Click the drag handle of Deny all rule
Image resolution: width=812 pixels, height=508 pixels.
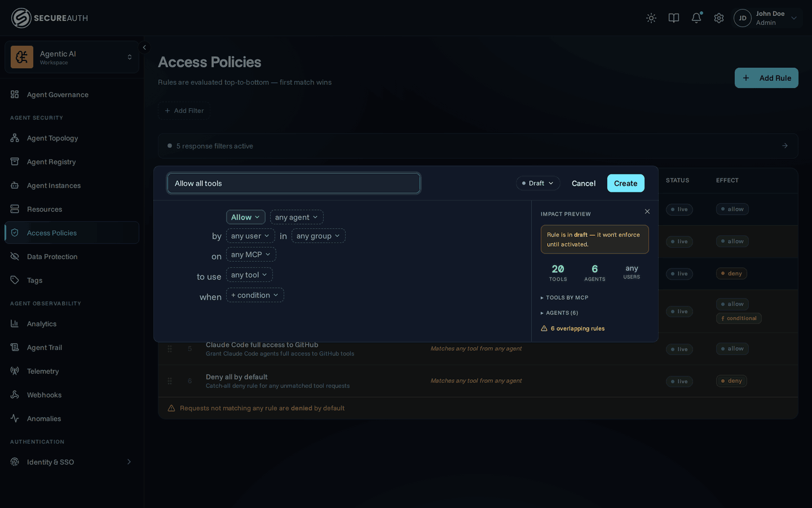pos(170,381)
